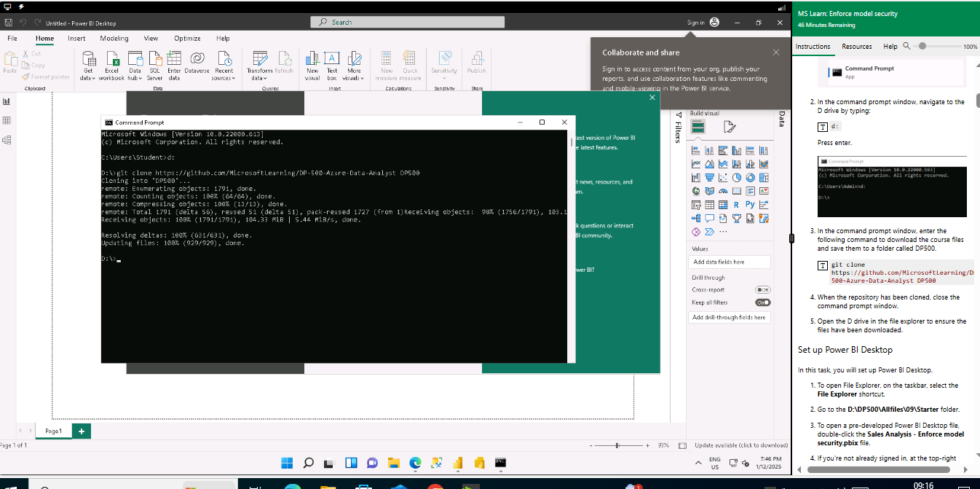Choose the Q&A visual icon
This screenshot has height=489, width=980.
tap(709, 218)
